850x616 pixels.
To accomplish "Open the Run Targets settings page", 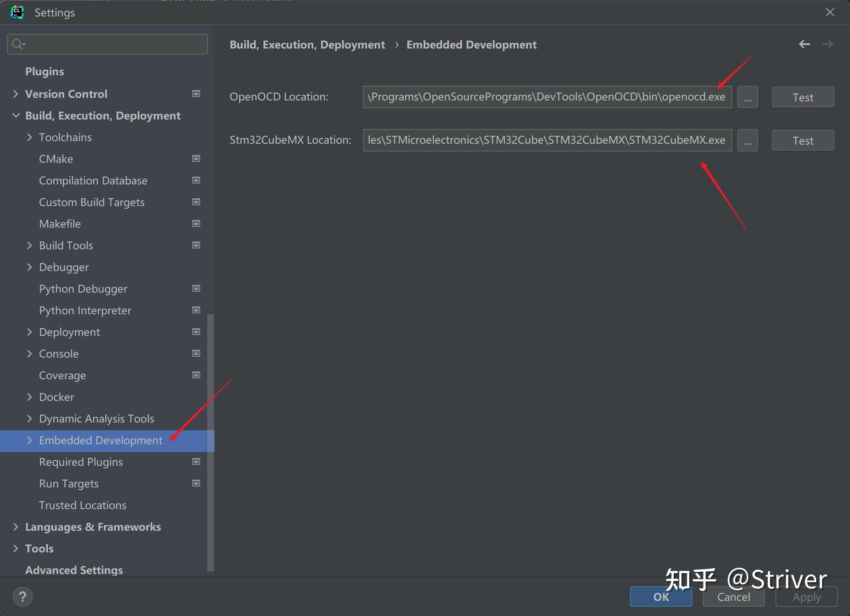I will pos(69,484).
